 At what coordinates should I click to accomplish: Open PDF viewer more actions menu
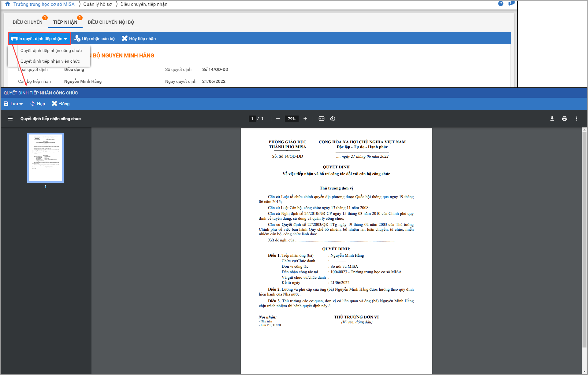pos(576,119)
